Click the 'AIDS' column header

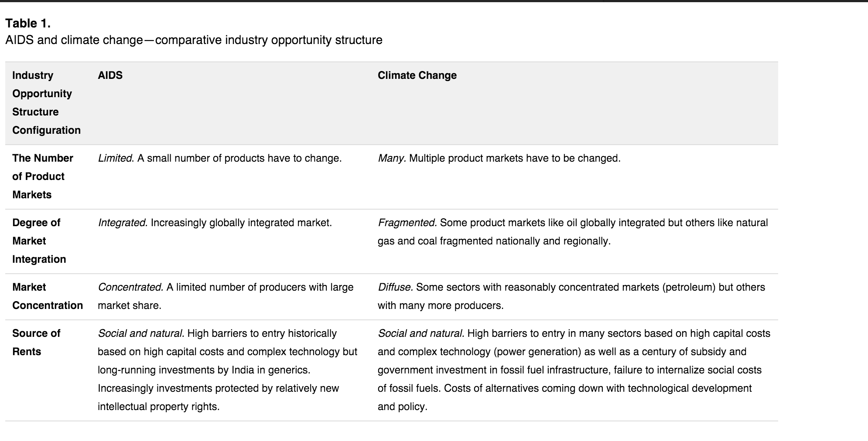pos(110,75)
